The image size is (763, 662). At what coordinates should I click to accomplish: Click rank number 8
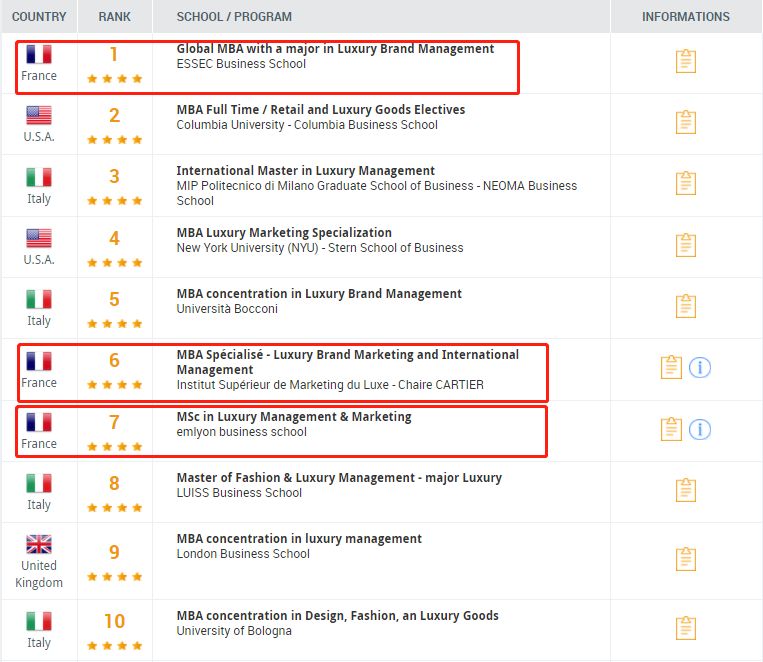(x=114, y=483)
